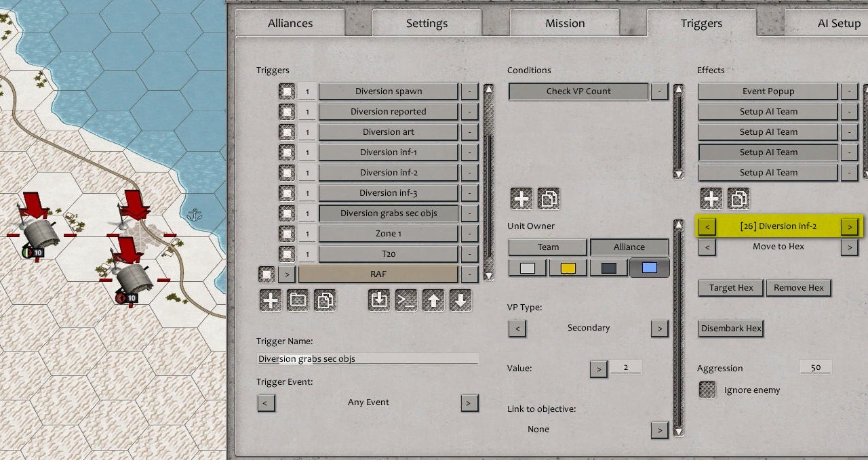Copy the selected effect
Screen dimensions: 868x460
coord(738,198)
